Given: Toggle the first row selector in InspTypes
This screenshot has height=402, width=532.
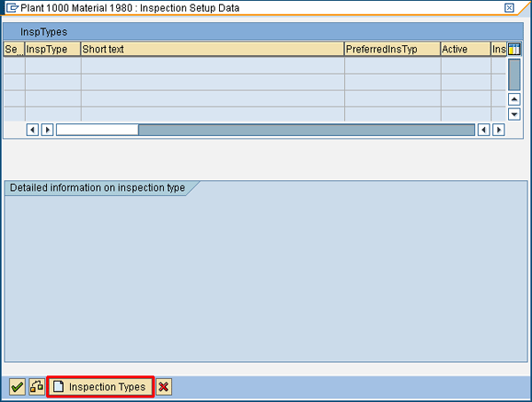Looking at the screenshot, I should (13, 66).
